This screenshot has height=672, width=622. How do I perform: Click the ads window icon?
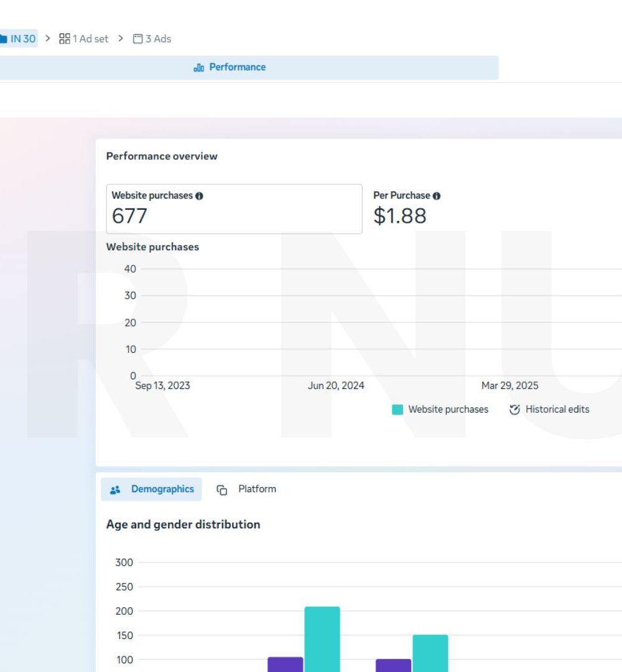(138, 39)
